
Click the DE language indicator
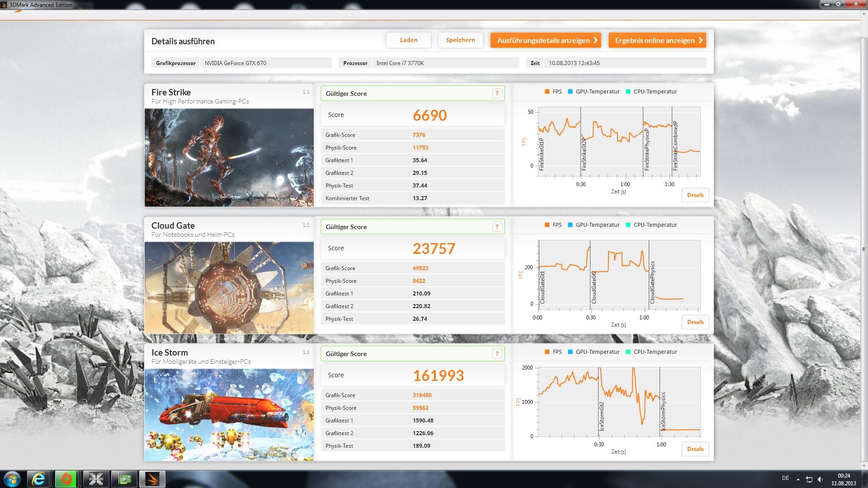(786, 478)
